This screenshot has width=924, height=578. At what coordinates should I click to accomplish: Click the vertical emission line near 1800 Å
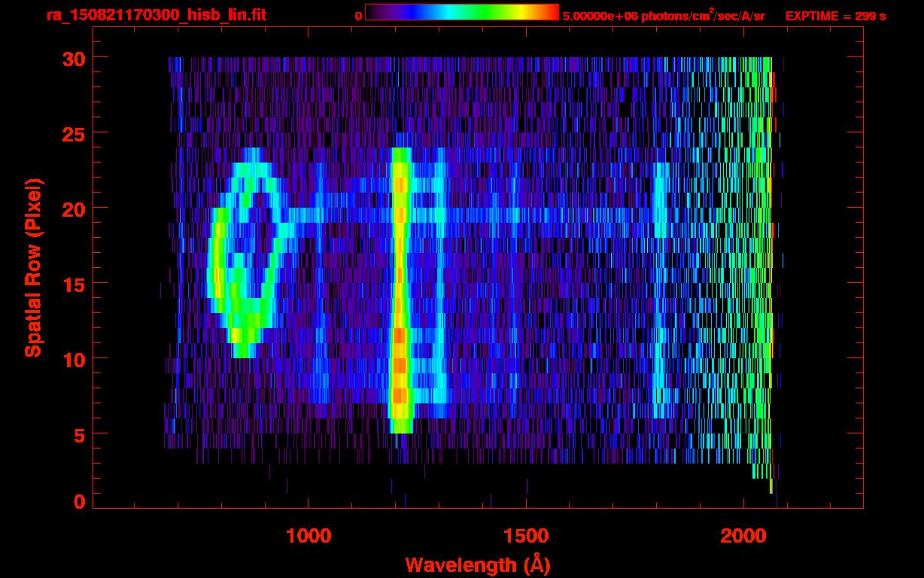click(x=661, y=291)
